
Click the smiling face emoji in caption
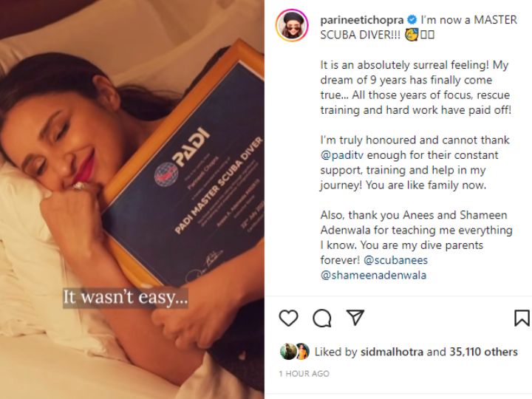[412, 35]
